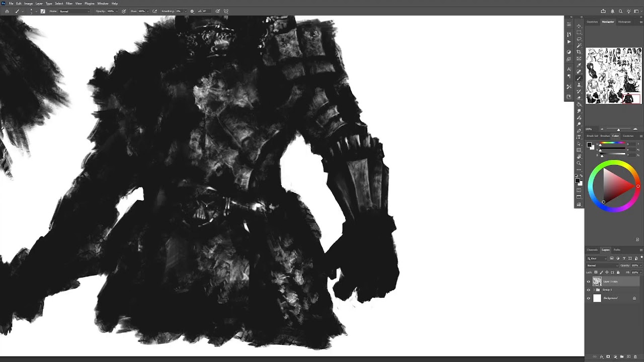Switch to the Histogram tab
The width and height of the screenshot is (644, 362).
click(x=624, y=22)
